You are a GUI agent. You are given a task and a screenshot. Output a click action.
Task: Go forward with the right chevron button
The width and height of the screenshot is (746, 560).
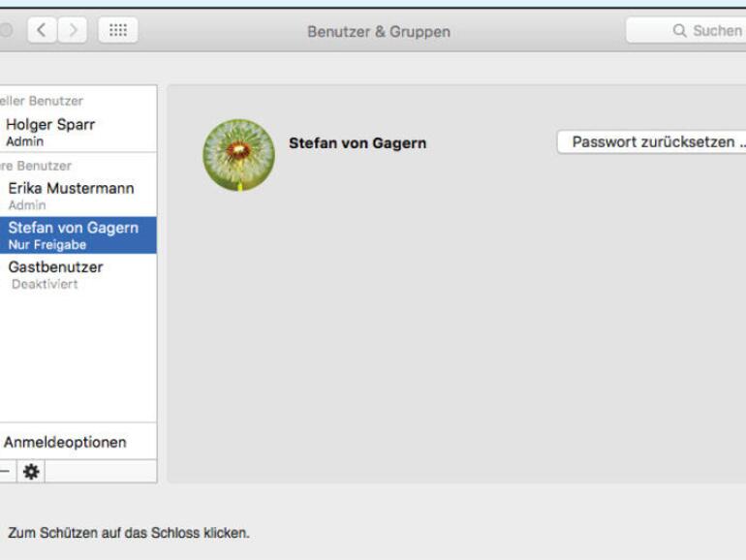73,30
